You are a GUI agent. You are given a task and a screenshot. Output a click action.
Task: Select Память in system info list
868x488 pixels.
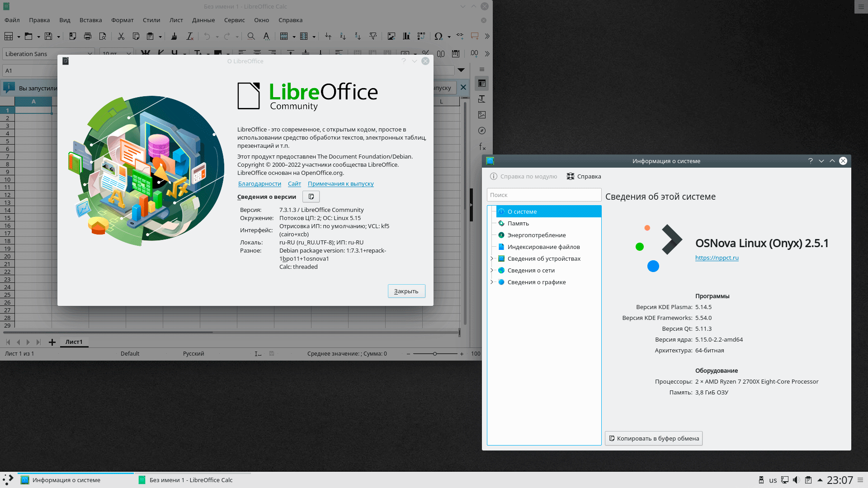[518, 223]
